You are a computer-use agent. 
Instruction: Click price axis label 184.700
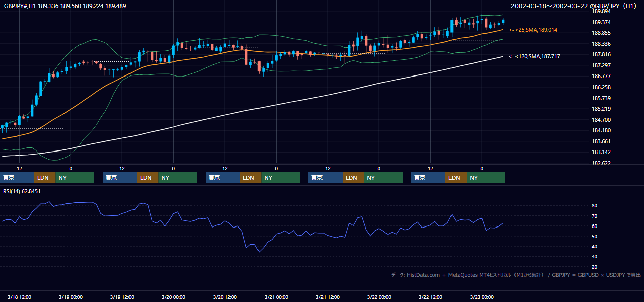pos(601,120)
